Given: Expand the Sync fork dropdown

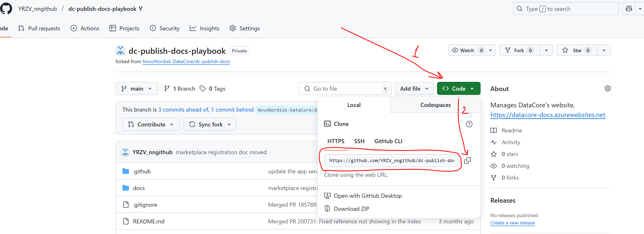Looking at the screenshot, I should point(210,124).
